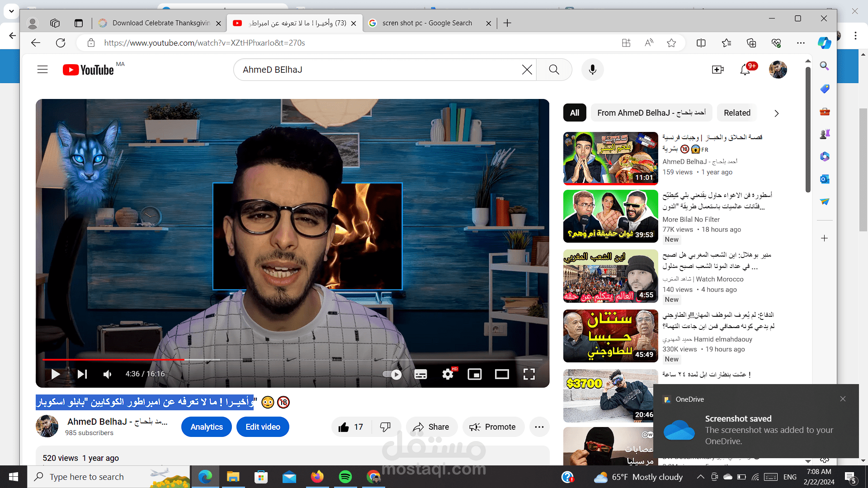Click the Edit video button
This screenshot has height=488, width=868.
coord(263,427)
